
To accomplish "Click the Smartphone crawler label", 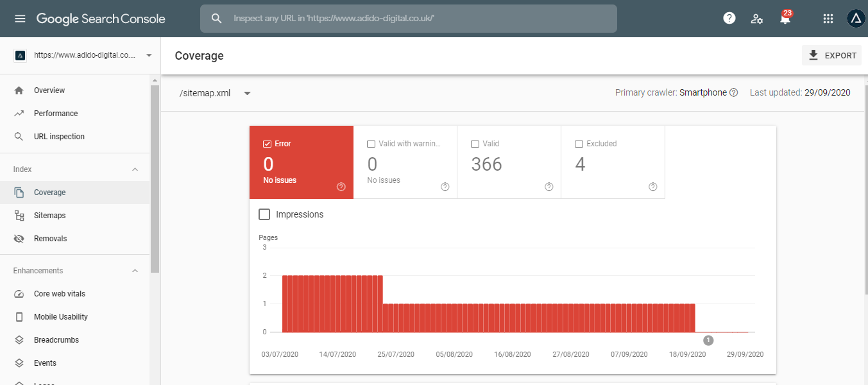I will click(x=703, y=92).
